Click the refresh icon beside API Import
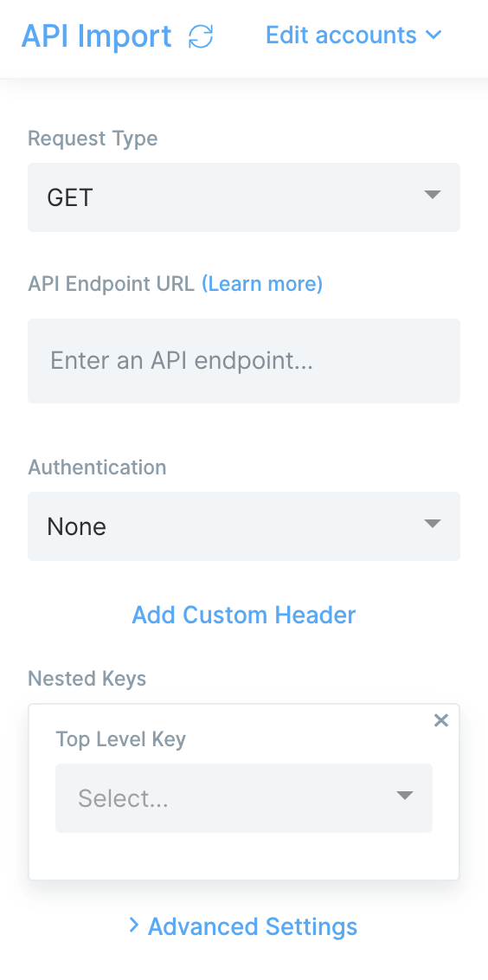The height and width of the screenshot is (980, 488). tap(201, 36)
